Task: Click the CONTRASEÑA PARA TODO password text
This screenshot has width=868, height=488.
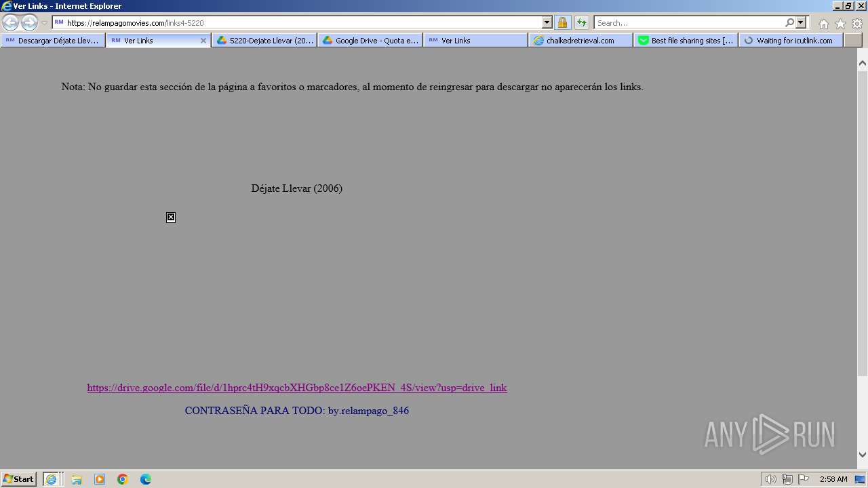Action: [x=297, y=411]
